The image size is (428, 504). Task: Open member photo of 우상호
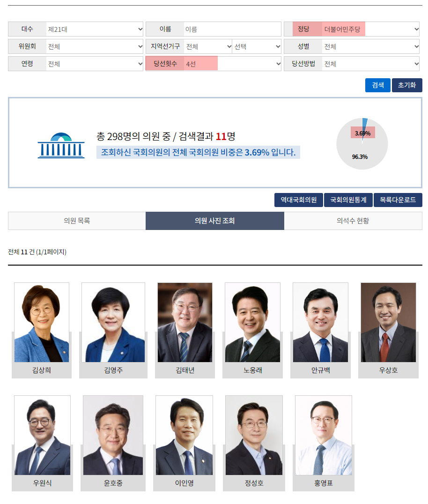388,322
